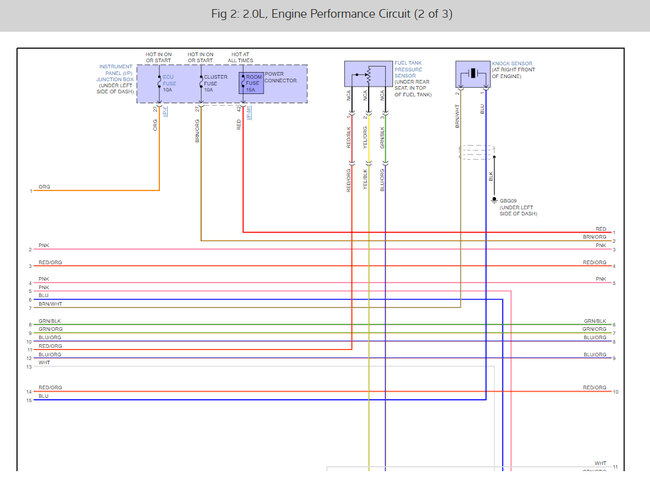The width and height of the screenshot is (650, 487).
Task: Open the Knock Sensor component link
Action: click(512, 63)
